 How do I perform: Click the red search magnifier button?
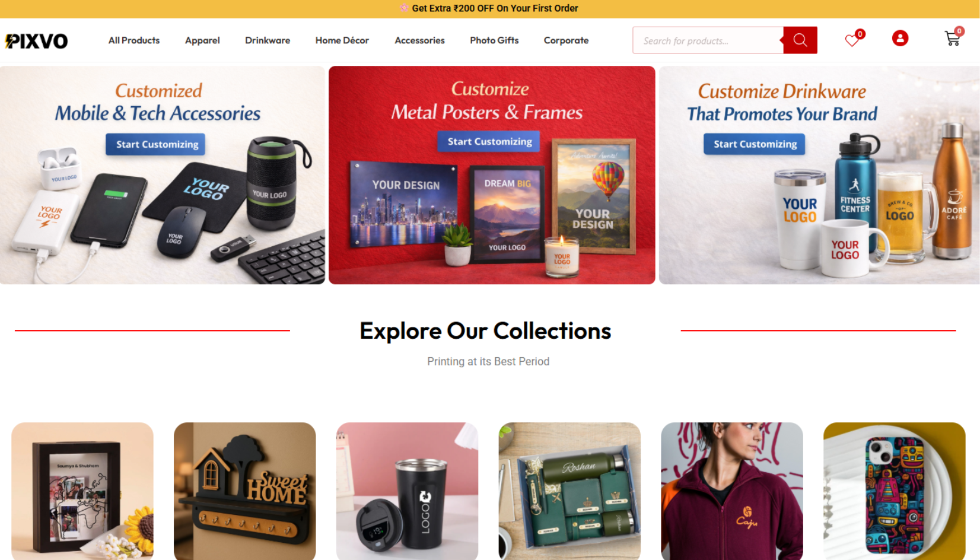(800, 40)
